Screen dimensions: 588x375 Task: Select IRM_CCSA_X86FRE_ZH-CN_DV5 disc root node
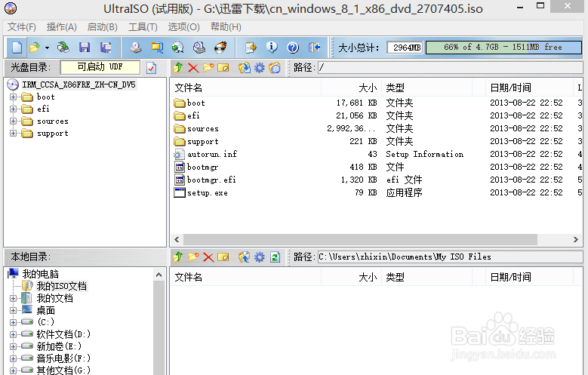pos(79,85)
